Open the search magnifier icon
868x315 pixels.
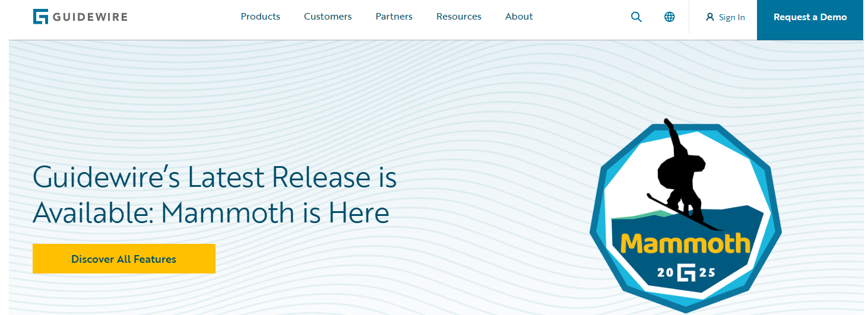[636, 17]
